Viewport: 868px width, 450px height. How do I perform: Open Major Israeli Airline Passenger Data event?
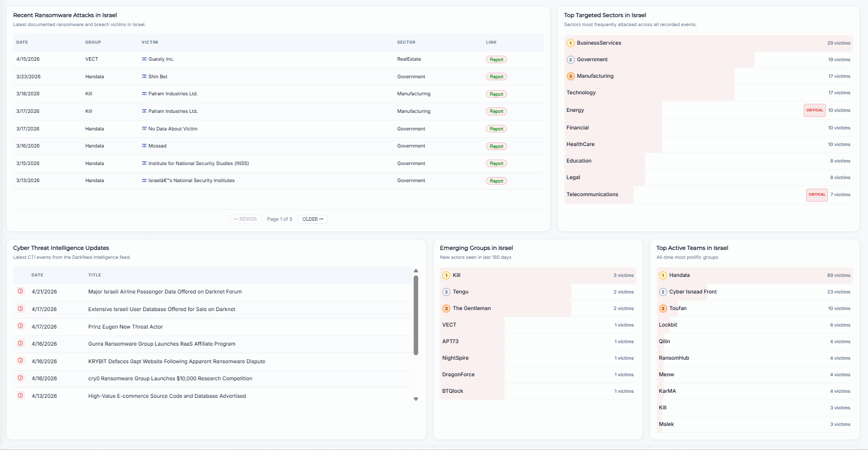165,291
